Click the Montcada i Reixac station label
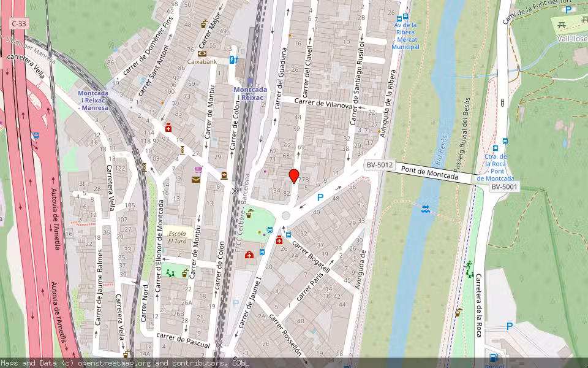Screen dimensions: 588x368 (x=251, y=93)
